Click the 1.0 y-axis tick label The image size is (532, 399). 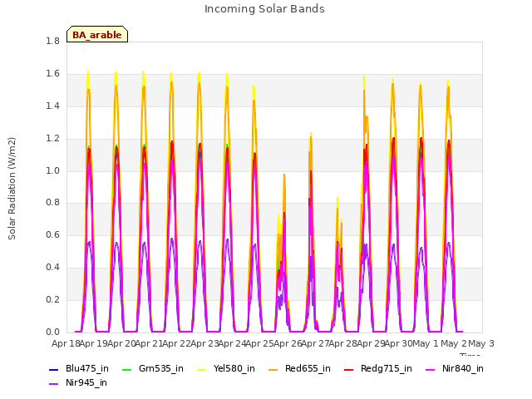pos(52,170)
